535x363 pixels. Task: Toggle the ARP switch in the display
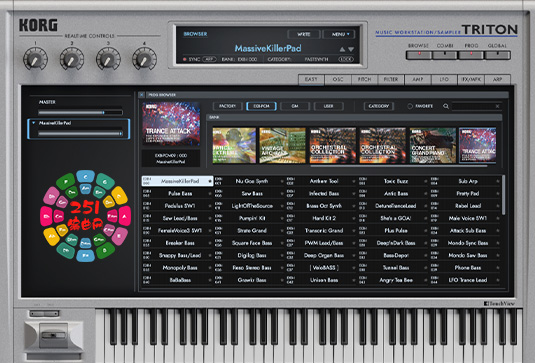click(209, 59)
